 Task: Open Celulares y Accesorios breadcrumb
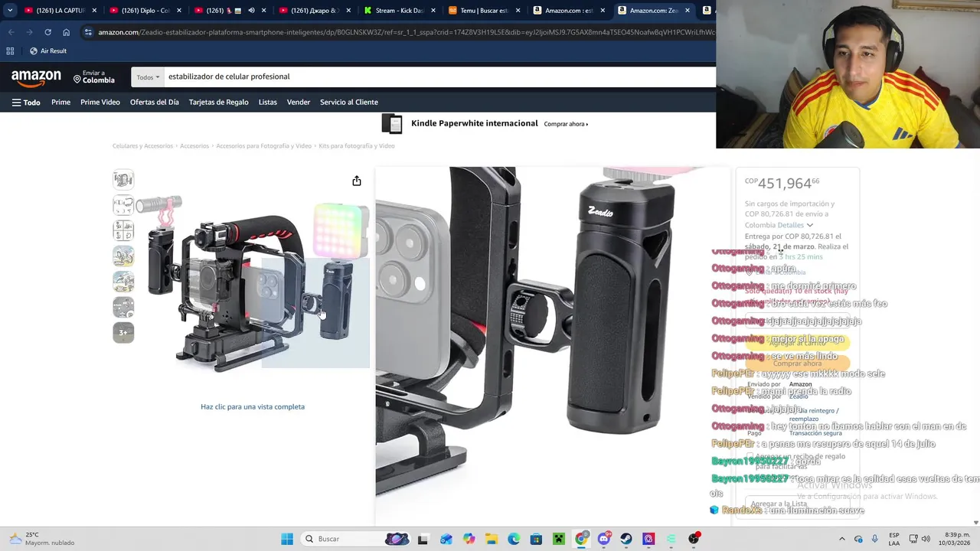coord(142,145)
